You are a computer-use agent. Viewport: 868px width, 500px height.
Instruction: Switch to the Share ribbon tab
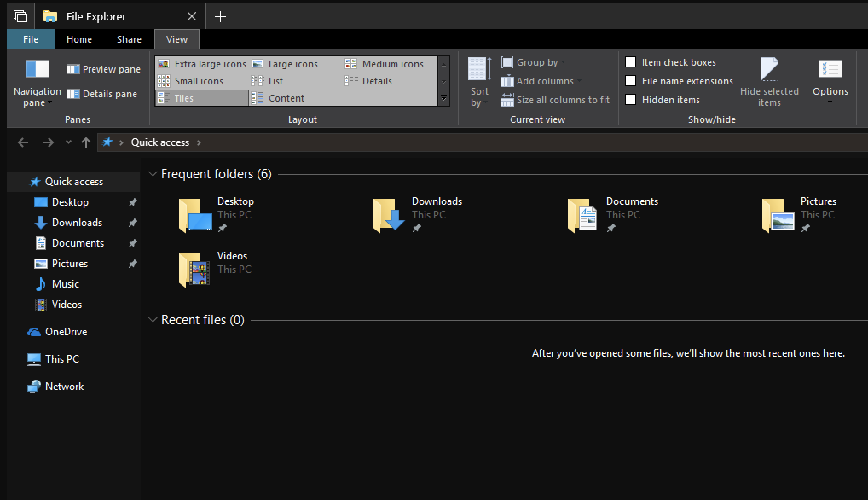click(x=129, y=39)
